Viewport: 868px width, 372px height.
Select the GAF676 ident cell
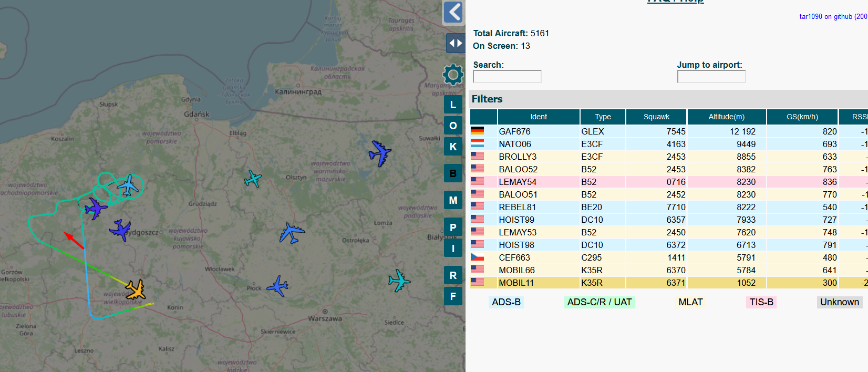[x=538, y=131]
